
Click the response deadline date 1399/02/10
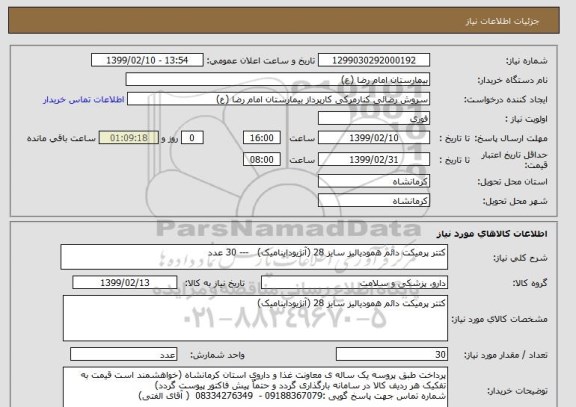pyautogui.click(x=374, y=138)
